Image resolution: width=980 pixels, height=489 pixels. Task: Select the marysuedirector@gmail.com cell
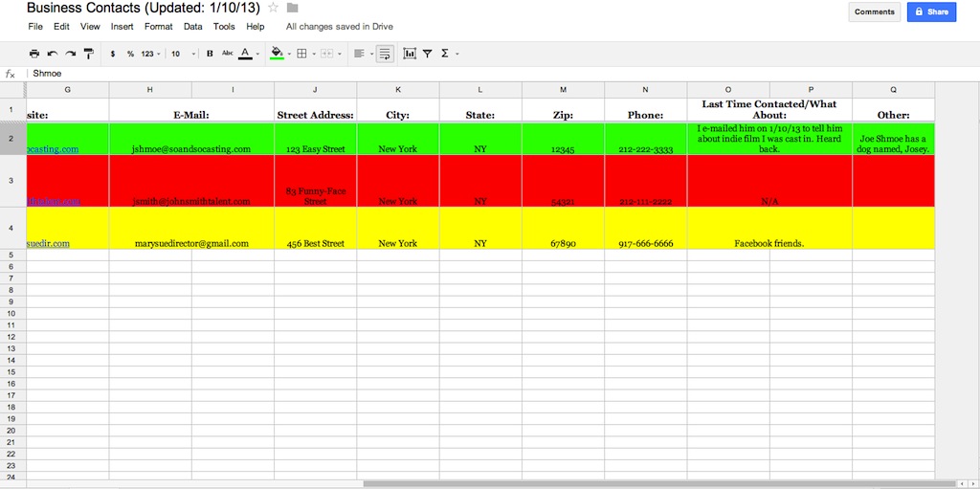(191, 243)
